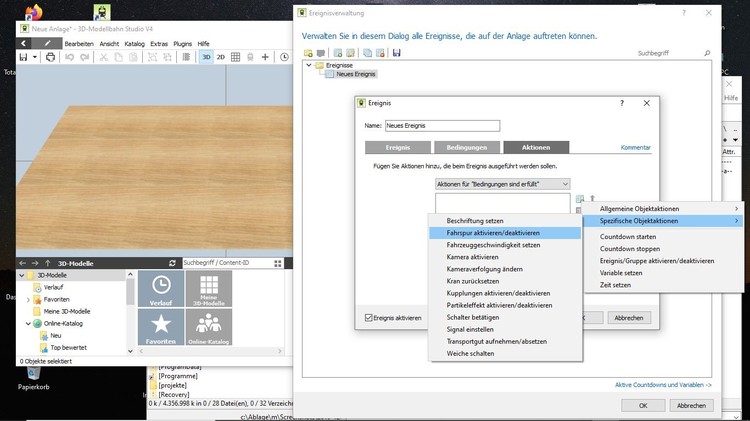
Task: Switch to 3D view mode
Action: coord(206,57)
